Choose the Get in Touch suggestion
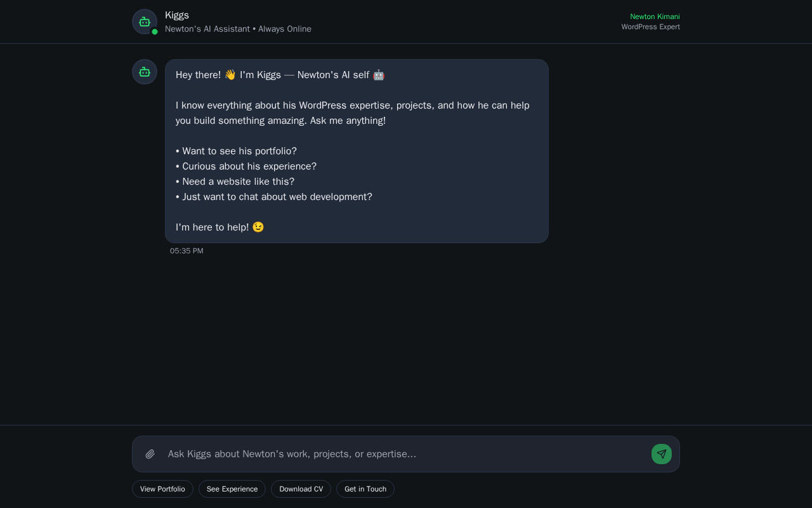Screen dimensions: 812x508 (365, 489)
